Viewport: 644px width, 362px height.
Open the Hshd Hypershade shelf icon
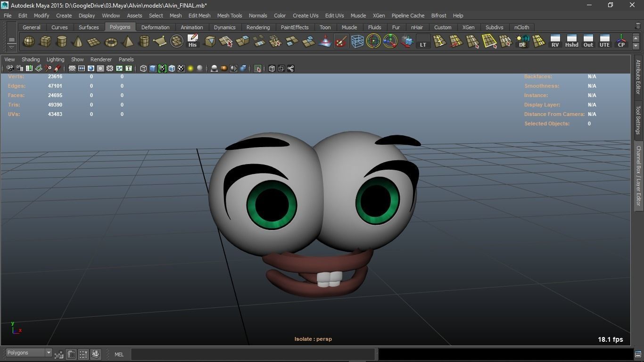pos(572,41)
